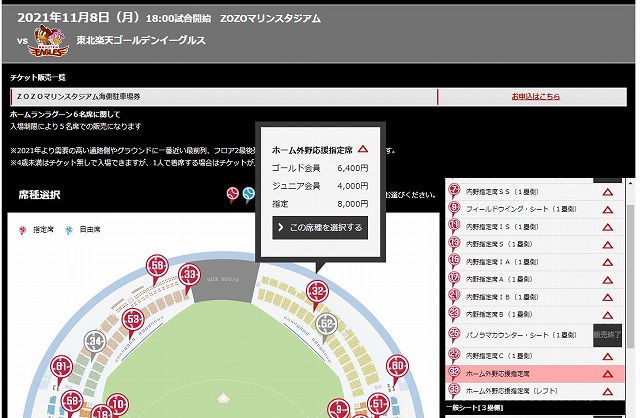The height and width of the screenshot is (418, 640).
Task: Select seat marker 53 on stadium map
Action: click(x=133, y=320)
